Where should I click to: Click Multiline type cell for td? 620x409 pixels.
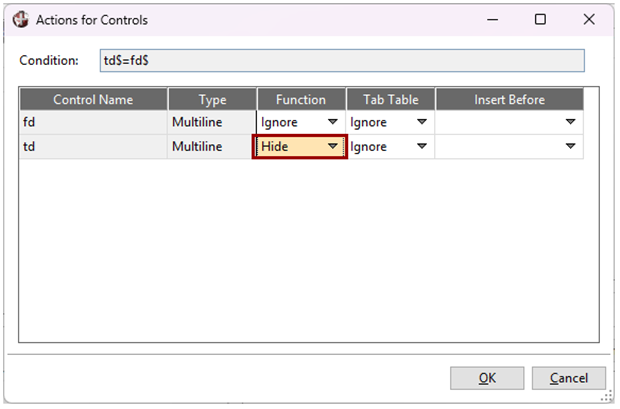coord(212,146)
